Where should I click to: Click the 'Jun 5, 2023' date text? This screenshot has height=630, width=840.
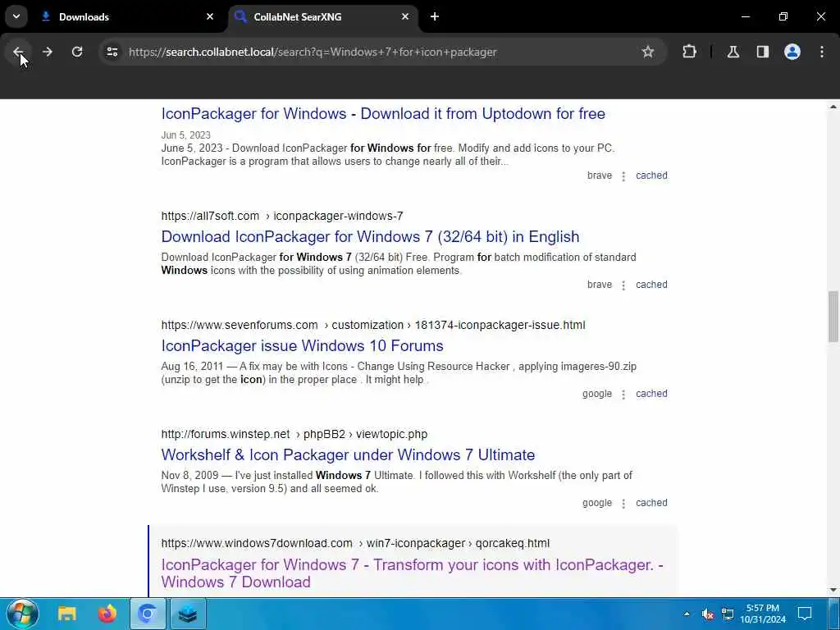(x=186, y=135)
